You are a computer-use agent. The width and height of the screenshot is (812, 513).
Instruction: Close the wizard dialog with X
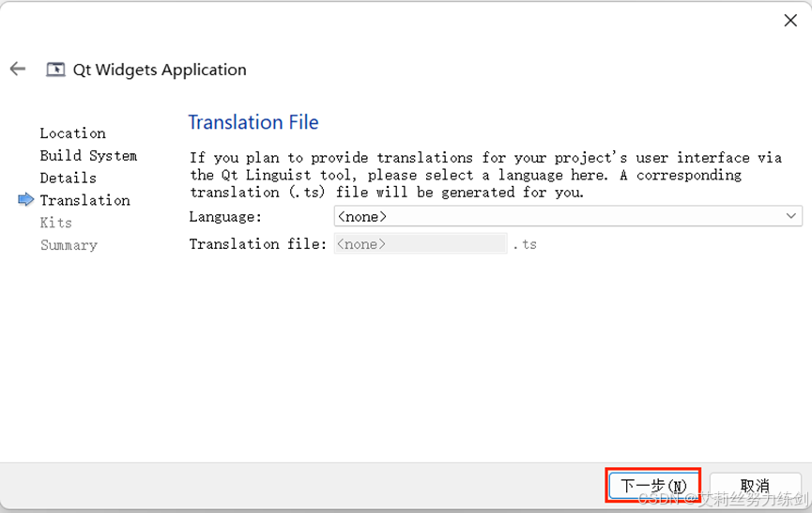(x=790, y=21)
